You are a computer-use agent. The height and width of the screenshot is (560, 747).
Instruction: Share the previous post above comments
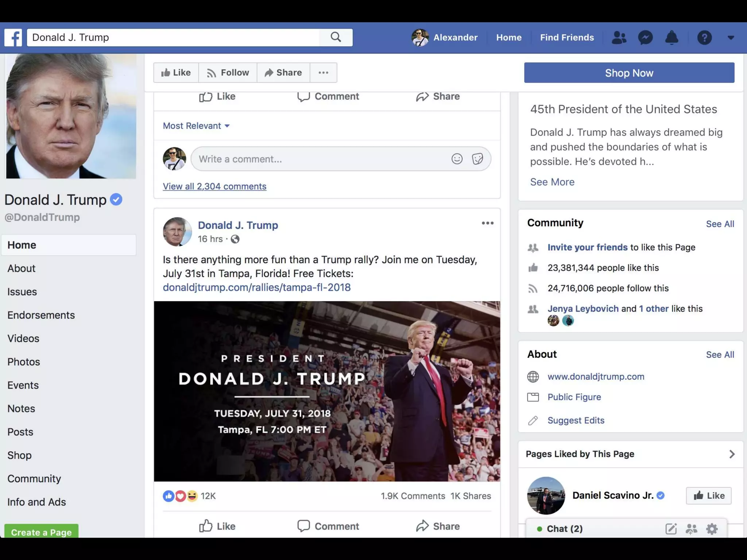point(438,97)
